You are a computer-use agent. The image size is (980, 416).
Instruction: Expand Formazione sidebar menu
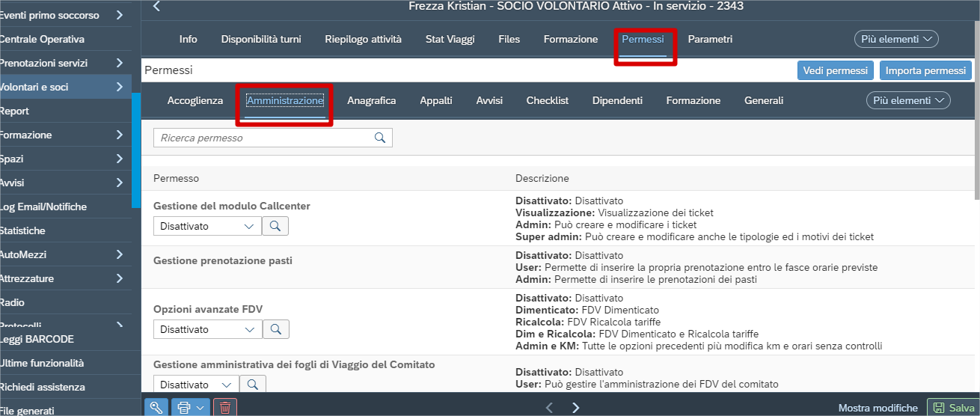click(120, 135)
